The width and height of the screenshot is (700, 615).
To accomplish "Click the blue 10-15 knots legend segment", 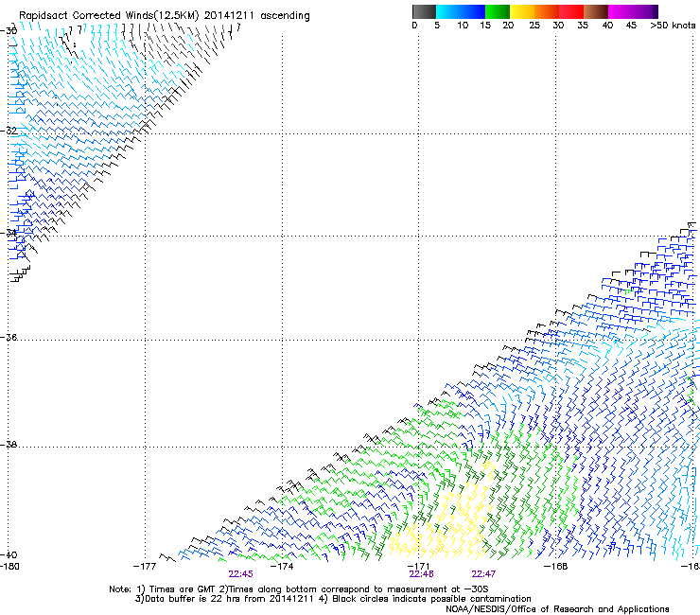I will (473, 11).
